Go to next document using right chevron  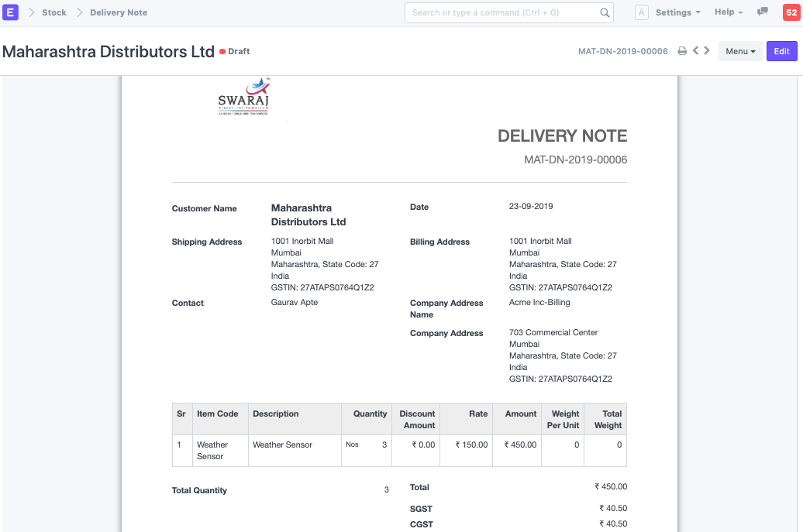click(707, 51)
